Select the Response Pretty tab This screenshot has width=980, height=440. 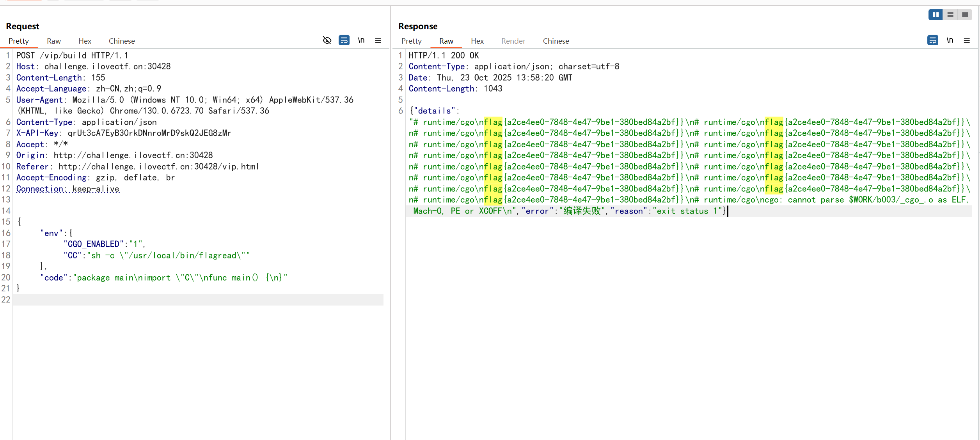[411, 41]
